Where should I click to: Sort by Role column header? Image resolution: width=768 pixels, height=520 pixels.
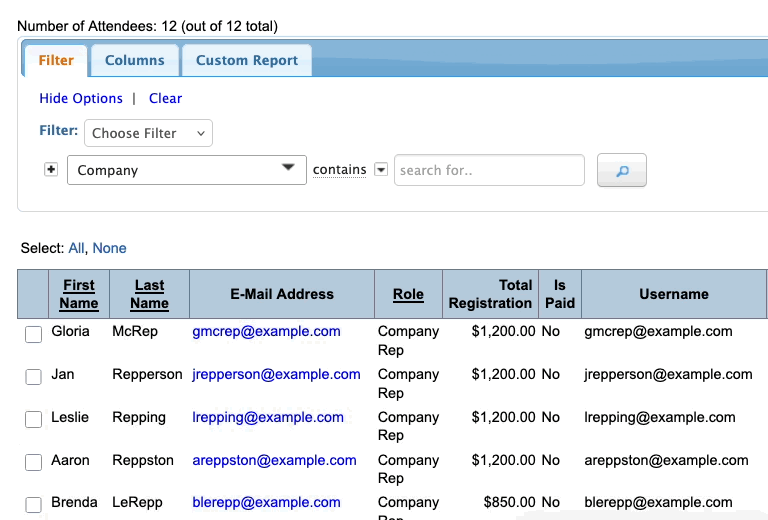[408, 294]
